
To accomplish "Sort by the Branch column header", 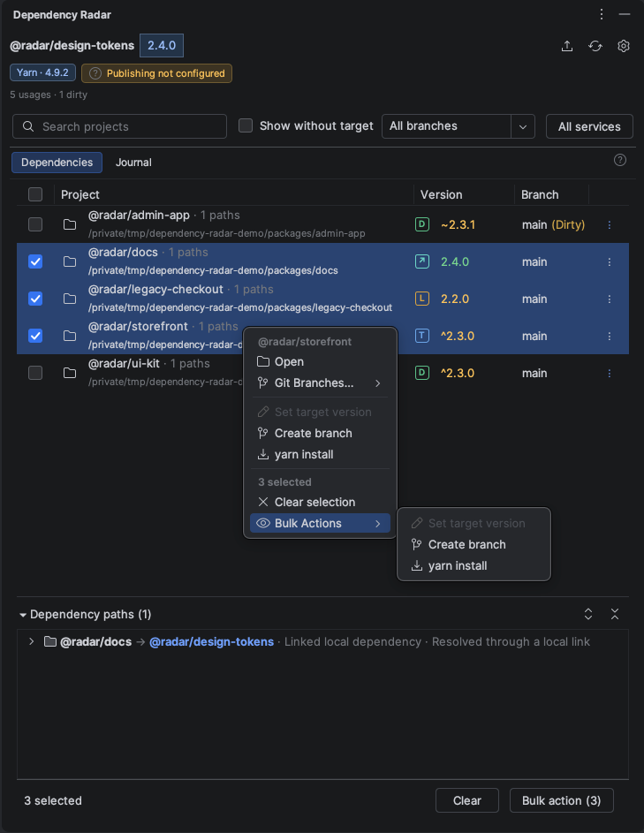I will pos(540,194).
